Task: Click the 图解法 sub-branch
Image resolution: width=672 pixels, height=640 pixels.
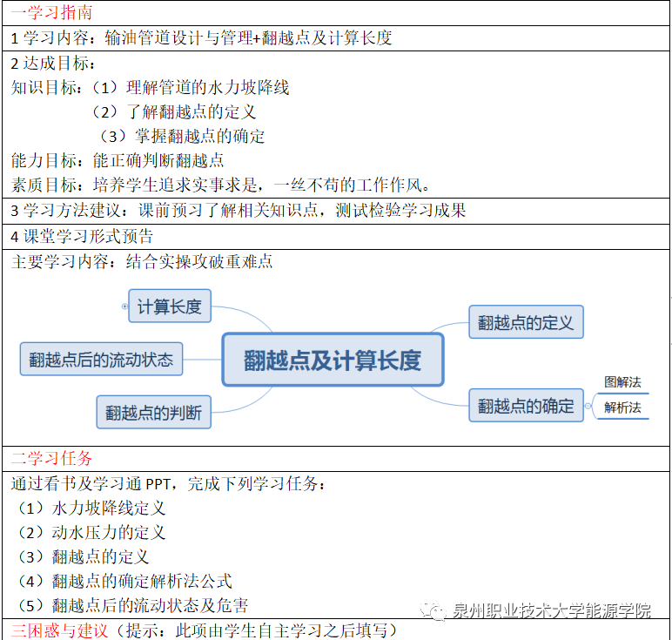Action: coord(622,382)
